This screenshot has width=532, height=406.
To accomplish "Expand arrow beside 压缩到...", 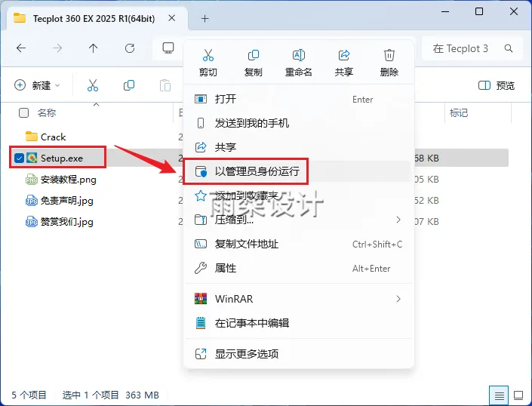I will (398, 220).
